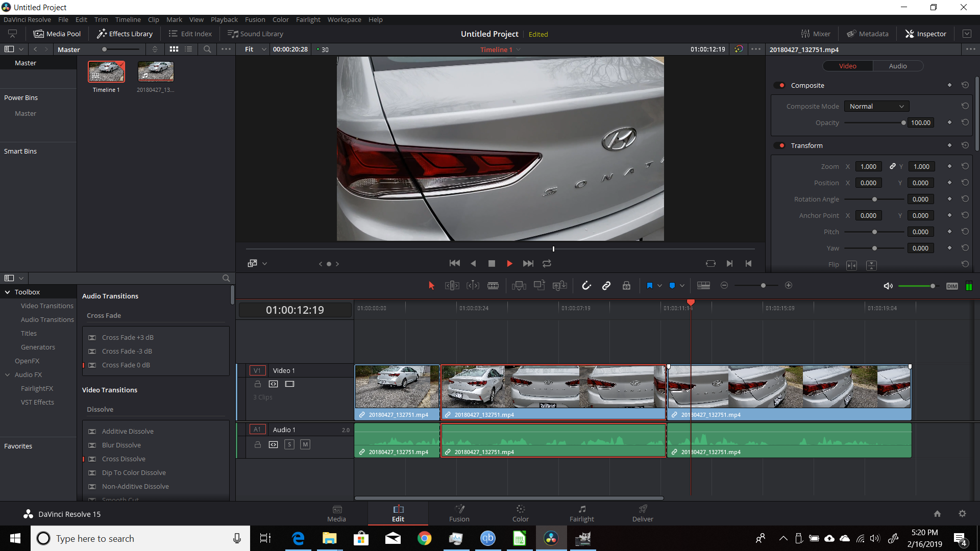Toggle timeline Snapping magnet
This screenshot has width=980, height=551.
click(586, 286)
